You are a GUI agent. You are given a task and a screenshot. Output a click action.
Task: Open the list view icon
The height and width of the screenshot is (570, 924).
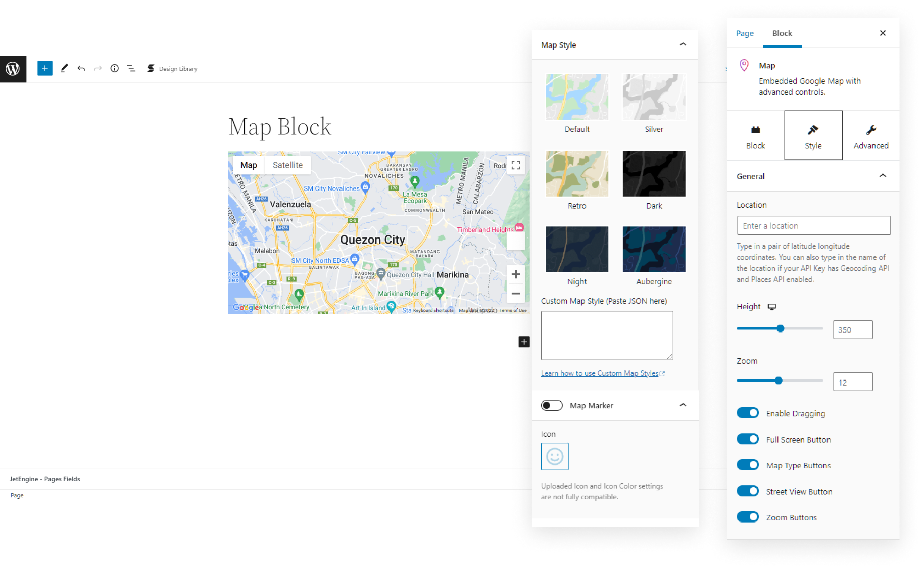point(131,68)
